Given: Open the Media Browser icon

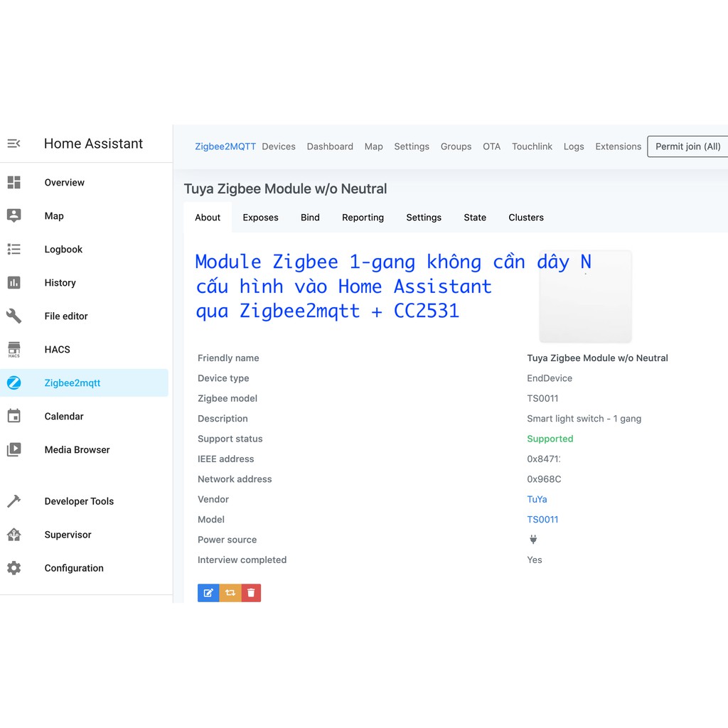Looking at the screenshot, I should pyautogui.click(x=14, y=450).
